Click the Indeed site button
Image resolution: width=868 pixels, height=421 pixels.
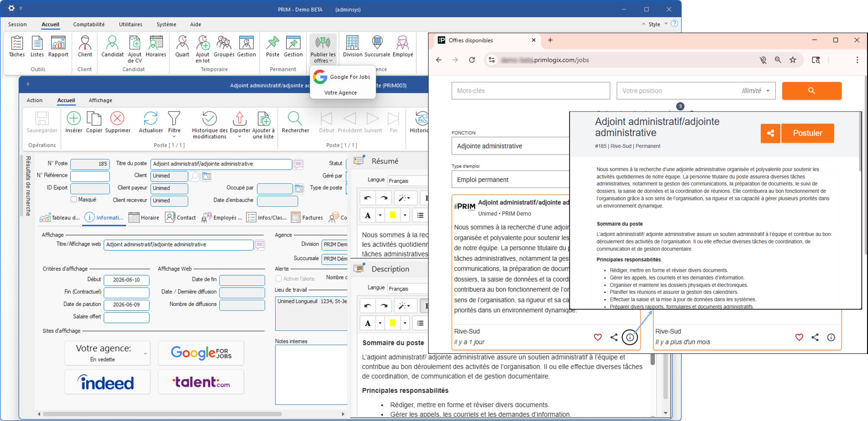coord(107,382)
